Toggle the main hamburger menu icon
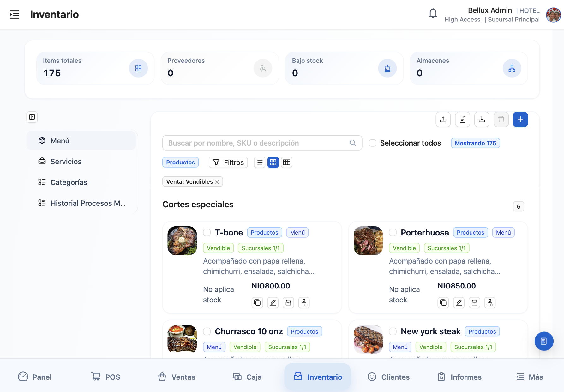This screenshot has height=392, width=564. pyautogui.click(x=15, y=15)
